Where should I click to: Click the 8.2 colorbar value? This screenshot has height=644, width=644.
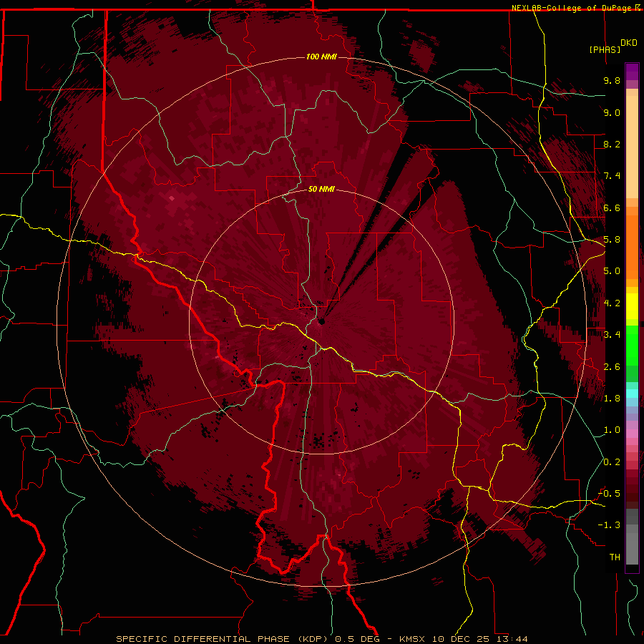point(612,144)
